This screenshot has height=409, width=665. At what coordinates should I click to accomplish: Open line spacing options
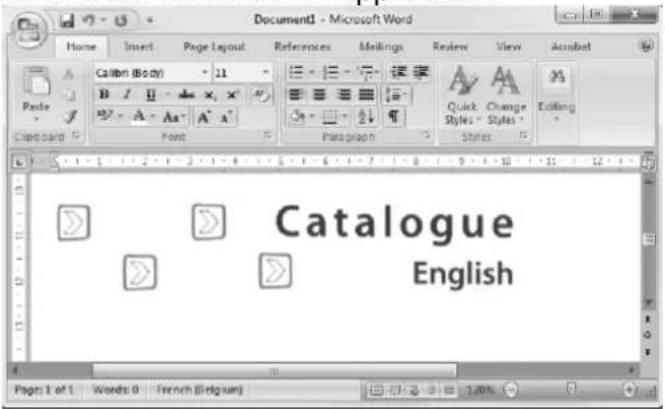[396, 95]
